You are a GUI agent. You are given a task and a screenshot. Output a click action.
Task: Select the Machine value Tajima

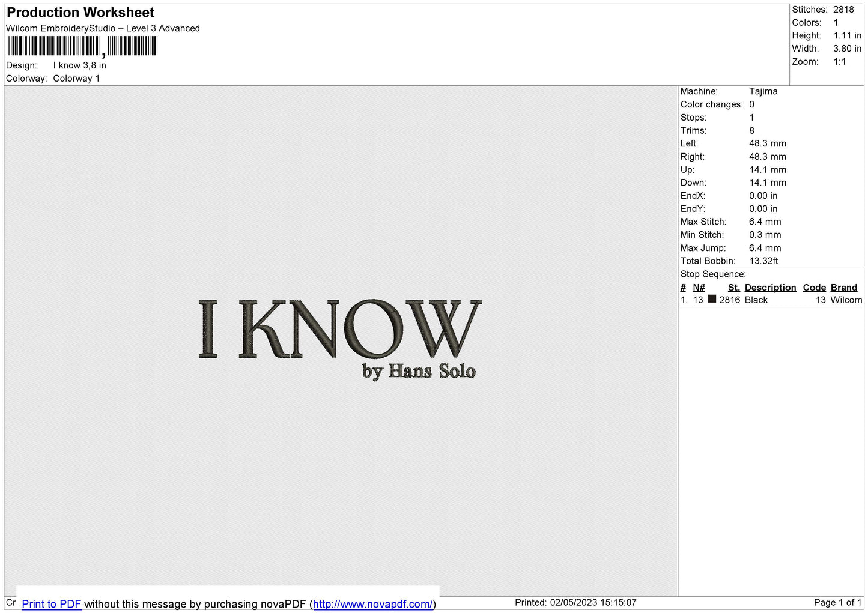(x=763, y=91)
